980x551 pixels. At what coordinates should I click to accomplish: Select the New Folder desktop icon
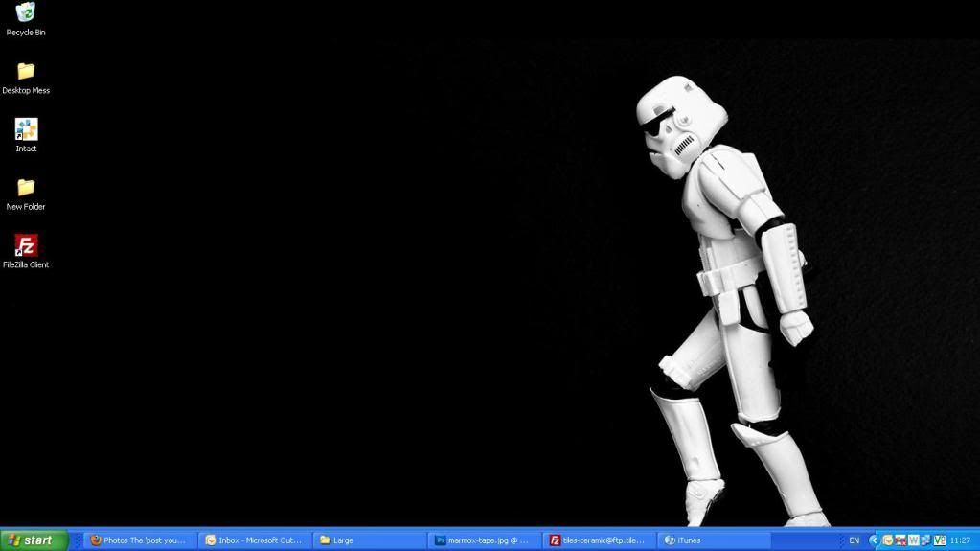[26, 187]
